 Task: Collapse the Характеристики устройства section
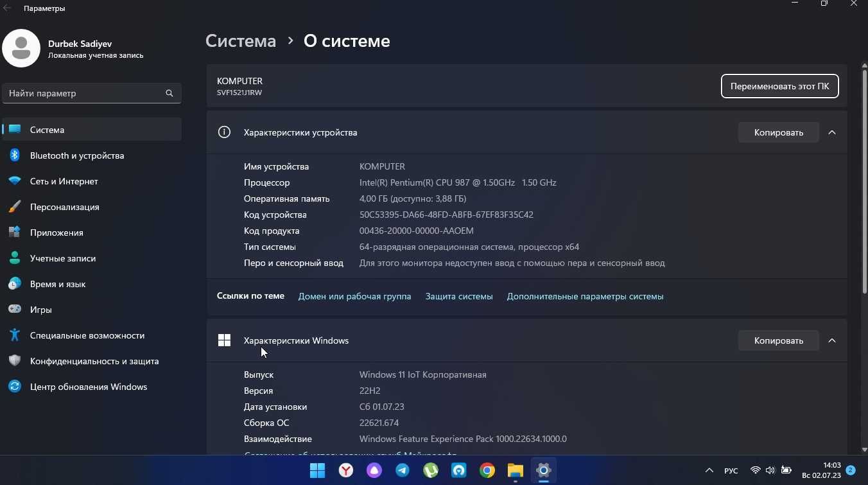click(x=832, y=132)
